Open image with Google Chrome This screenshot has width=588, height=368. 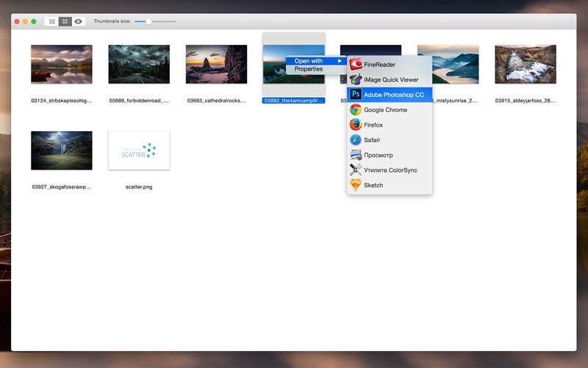(x=390, y=110)
